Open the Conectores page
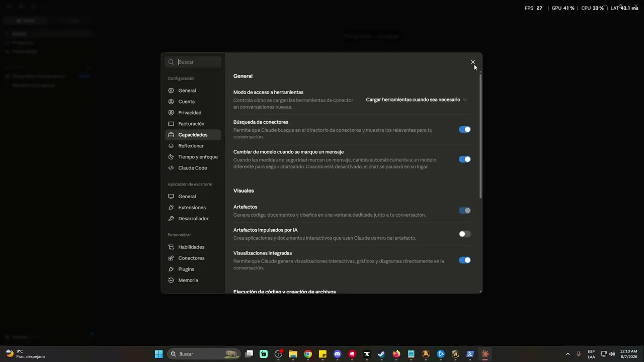 click(193, 258)
